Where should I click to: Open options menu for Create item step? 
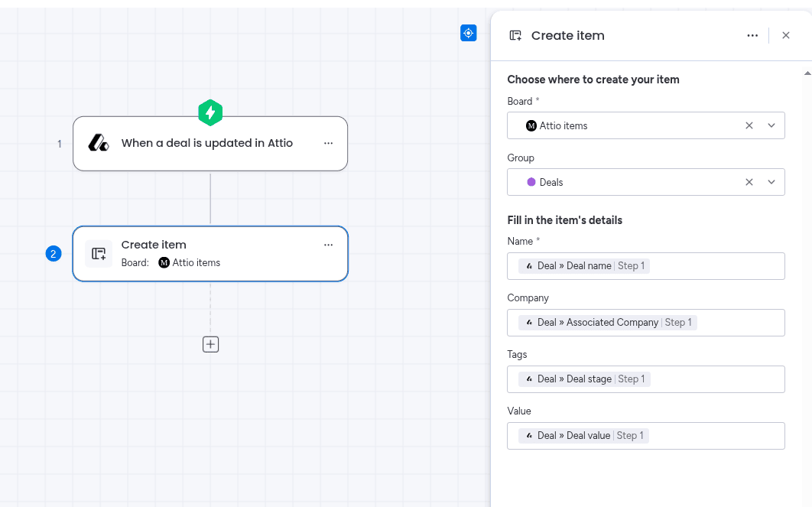(328, 245)
